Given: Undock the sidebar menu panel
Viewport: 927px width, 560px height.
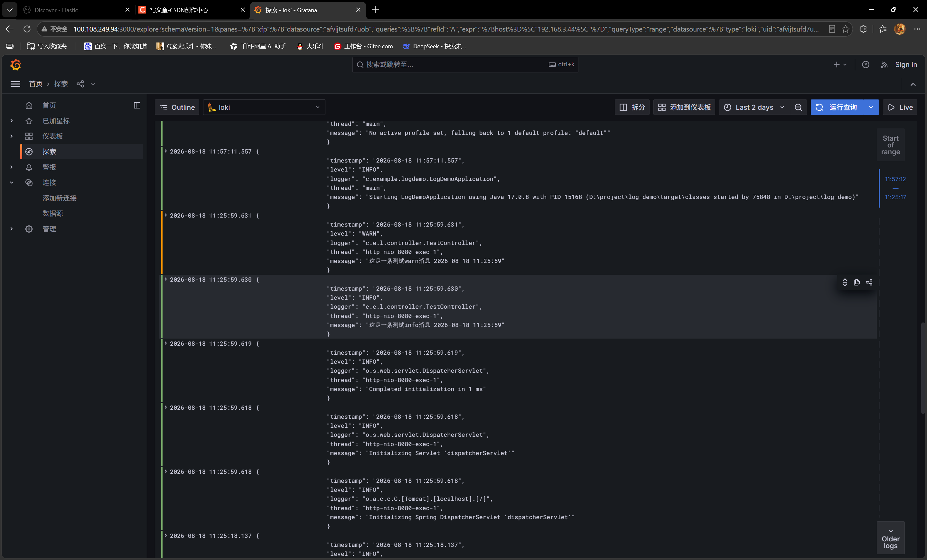Looking at the screenshot, I should [x=137, y=105].
